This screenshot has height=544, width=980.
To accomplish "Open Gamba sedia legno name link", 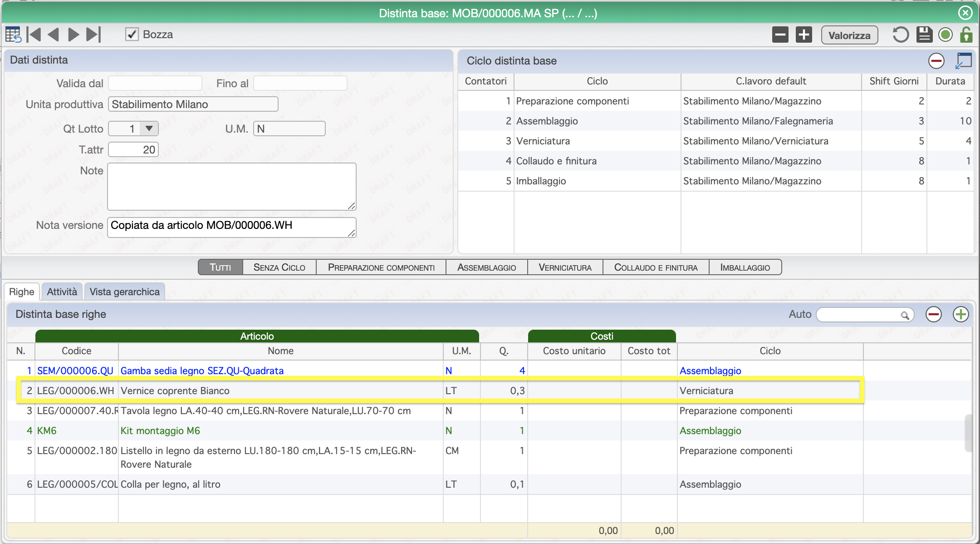I will tap(202, 371).
